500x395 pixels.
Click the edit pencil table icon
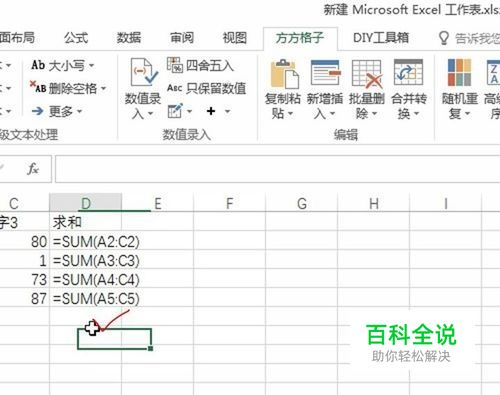coord(175,111)
